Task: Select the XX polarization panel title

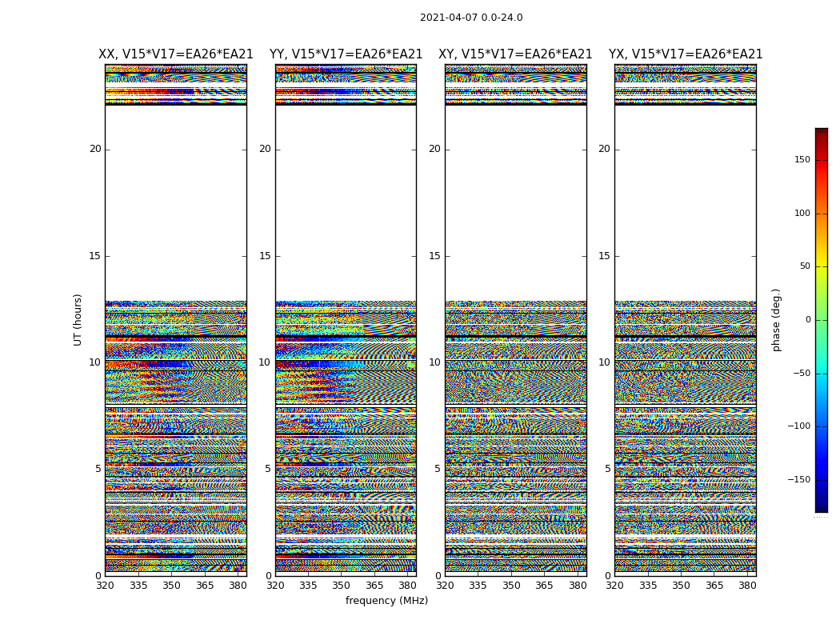Action: 176,54
